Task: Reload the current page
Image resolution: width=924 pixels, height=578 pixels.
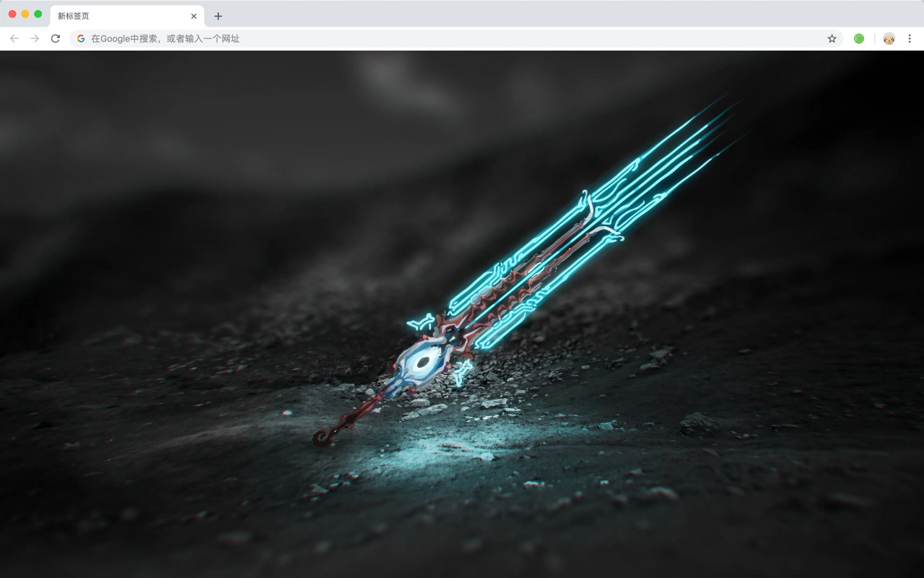Action: 56,38
